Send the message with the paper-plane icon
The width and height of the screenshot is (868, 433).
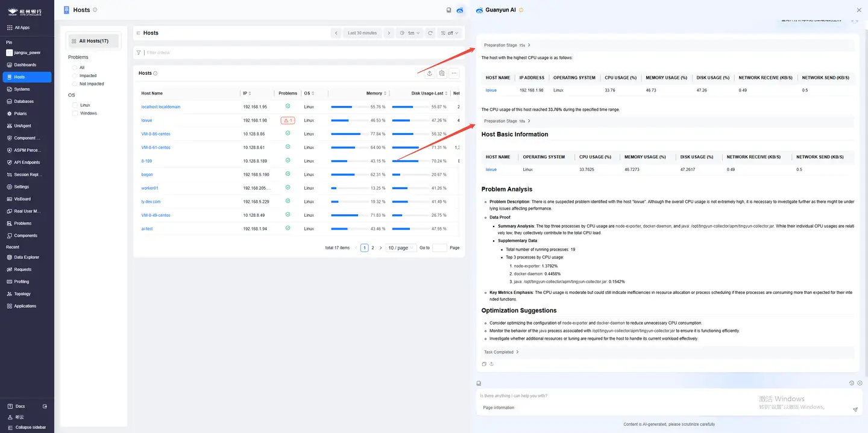[855, 410]
